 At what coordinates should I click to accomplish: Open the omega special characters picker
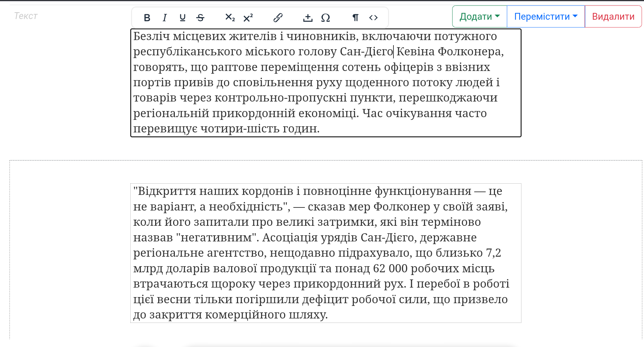tap(326, 18)
